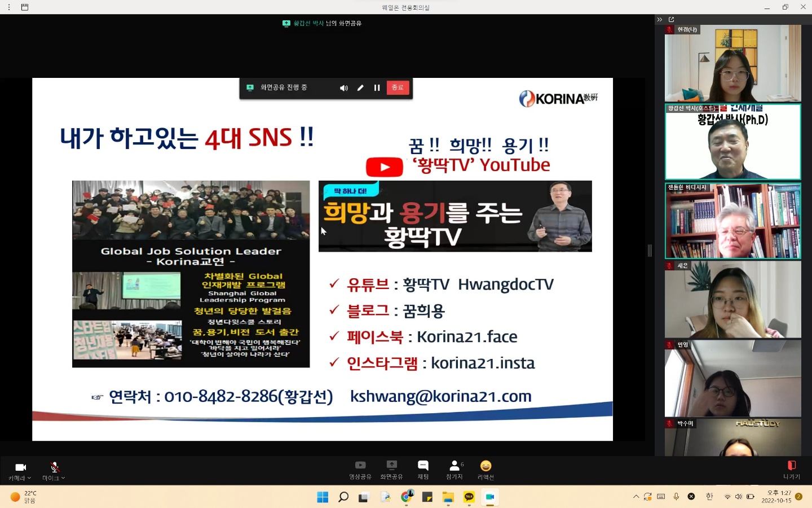Click the tray microphone icon
This screenshot has width=812, height=508.
pos(676,497)
